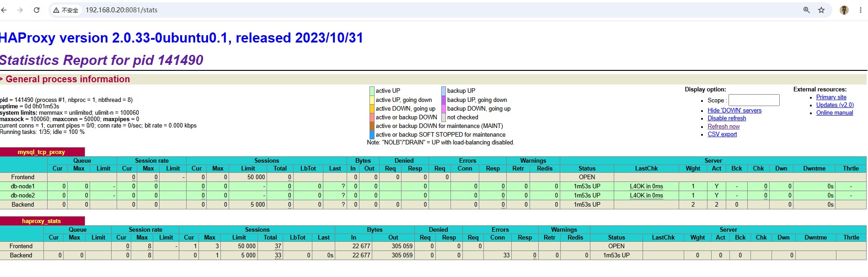
Task: Click the Refresh now link
Action: [x=723, y=127]
